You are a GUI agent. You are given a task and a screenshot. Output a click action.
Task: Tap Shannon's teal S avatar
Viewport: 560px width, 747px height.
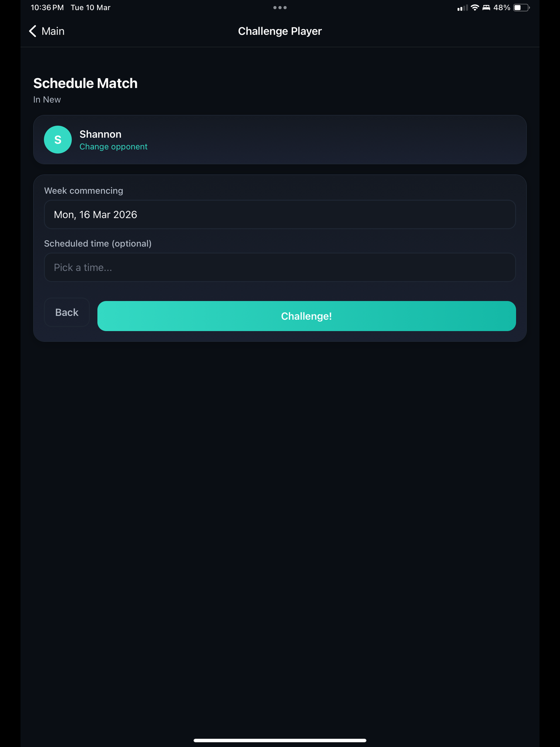(58, 139)
